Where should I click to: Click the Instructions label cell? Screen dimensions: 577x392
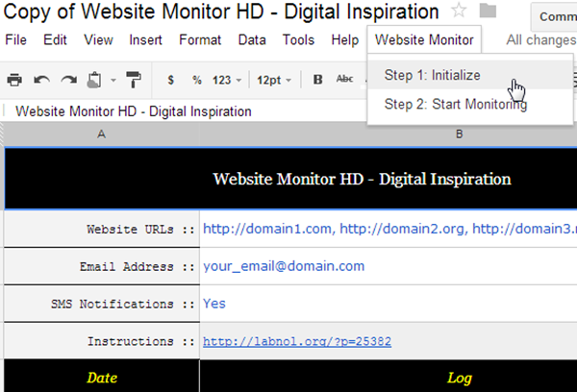click(102, 341)
